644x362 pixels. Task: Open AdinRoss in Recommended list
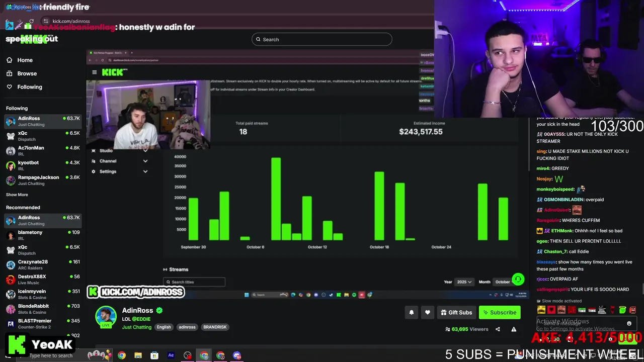[x=43, y=220]
